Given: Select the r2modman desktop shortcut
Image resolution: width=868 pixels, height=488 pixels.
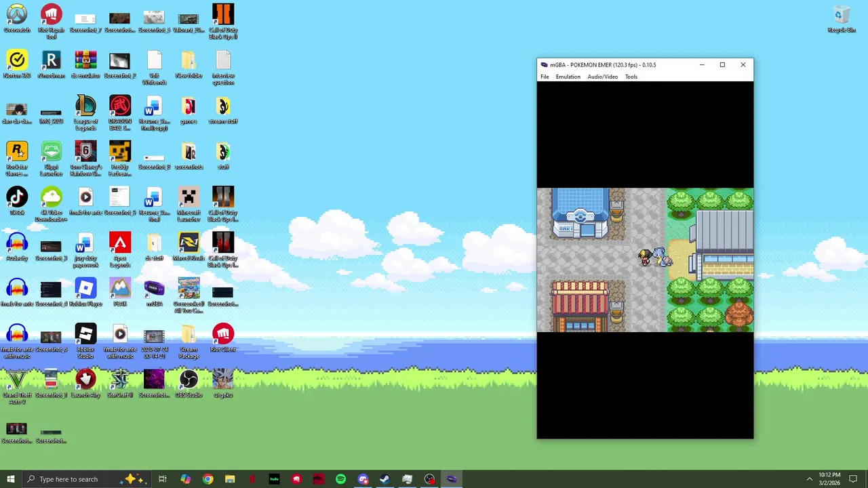Looking at the screenshot, I should pyautogui.click(x=51, y=65).
